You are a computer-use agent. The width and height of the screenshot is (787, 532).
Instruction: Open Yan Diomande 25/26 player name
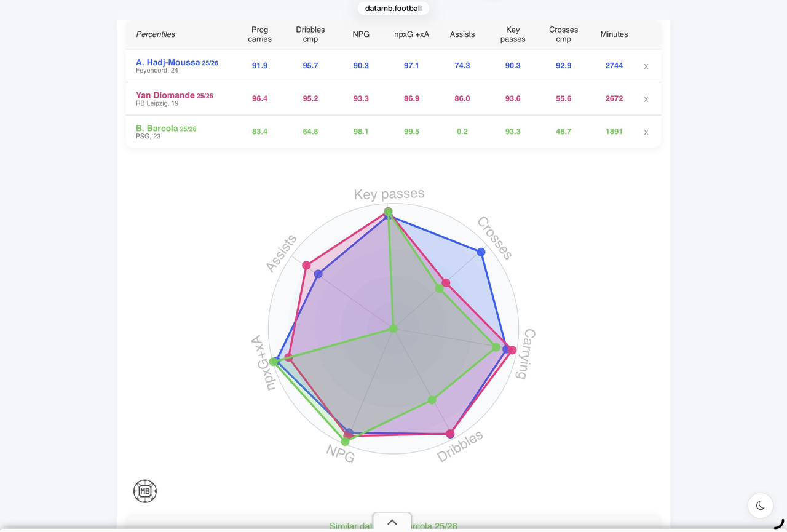click(x=175, y=95)
